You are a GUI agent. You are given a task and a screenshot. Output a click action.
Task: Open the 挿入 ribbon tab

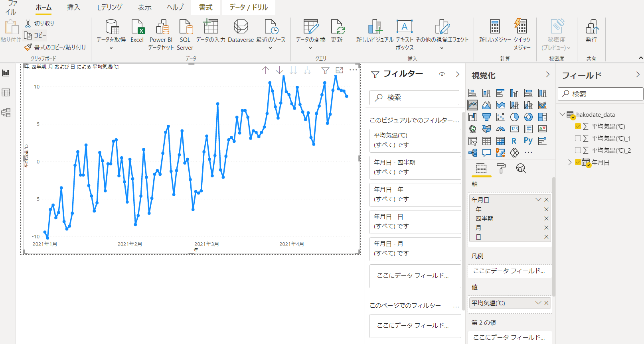(73, 8)
